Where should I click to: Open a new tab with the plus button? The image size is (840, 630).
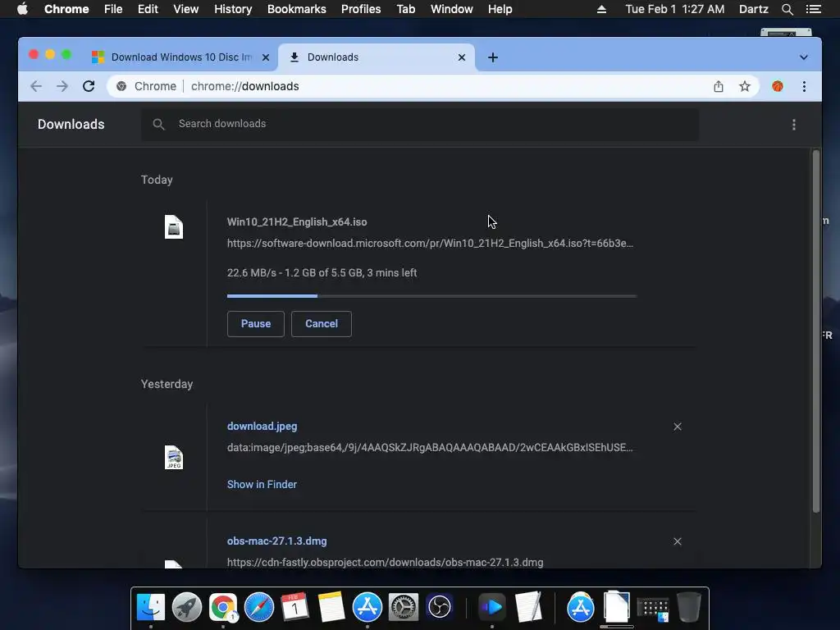pos(493,57)
